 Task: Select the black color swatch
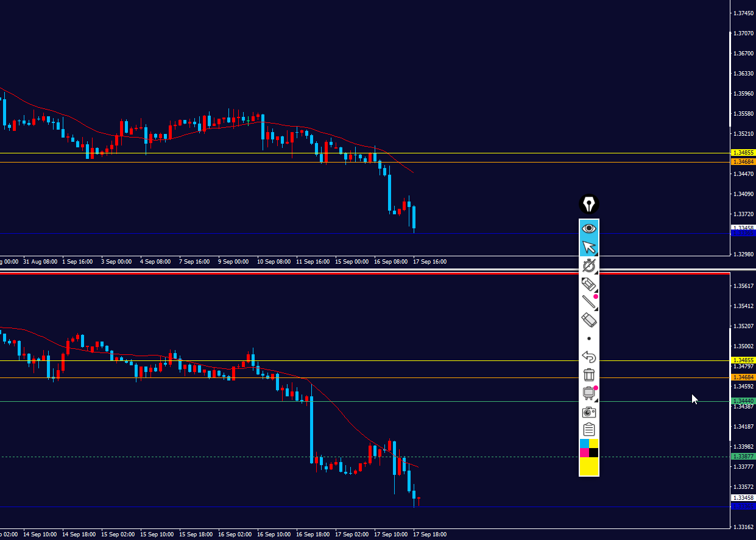593,452
